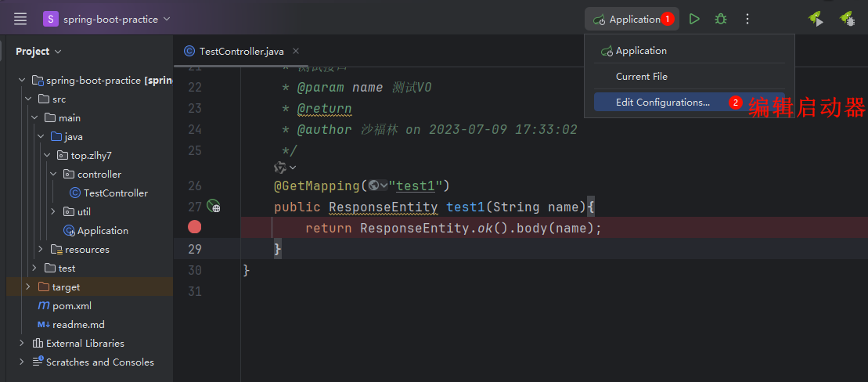Collapse the controller package
The height and width of the screenshot is (382, 868).
click(x=53, y=175)
